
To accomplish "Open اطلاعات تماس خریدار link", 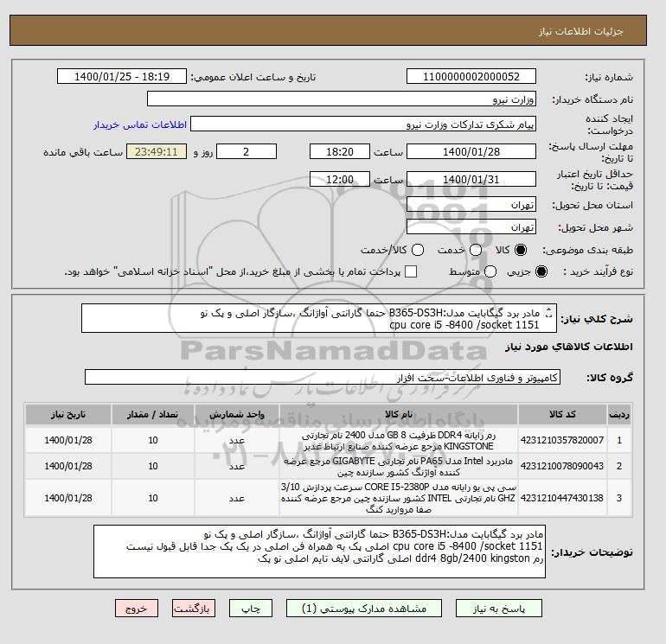I will click(x=140, y=124).
